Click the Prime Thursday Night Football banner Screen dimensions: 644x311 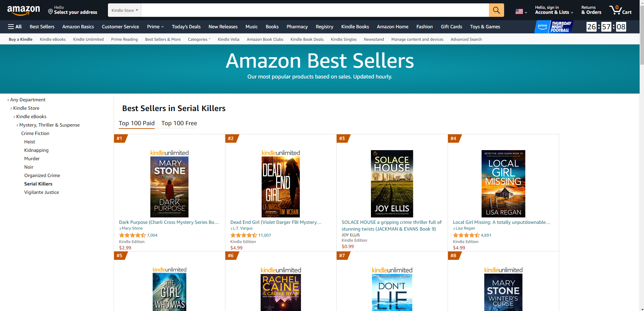(x=554, y=27)
